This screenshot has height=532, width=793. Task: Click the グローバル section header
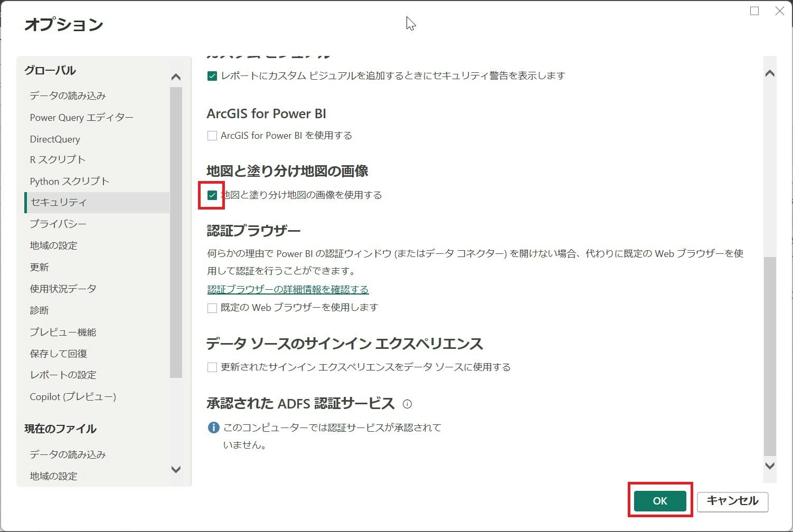click(50, 70)
